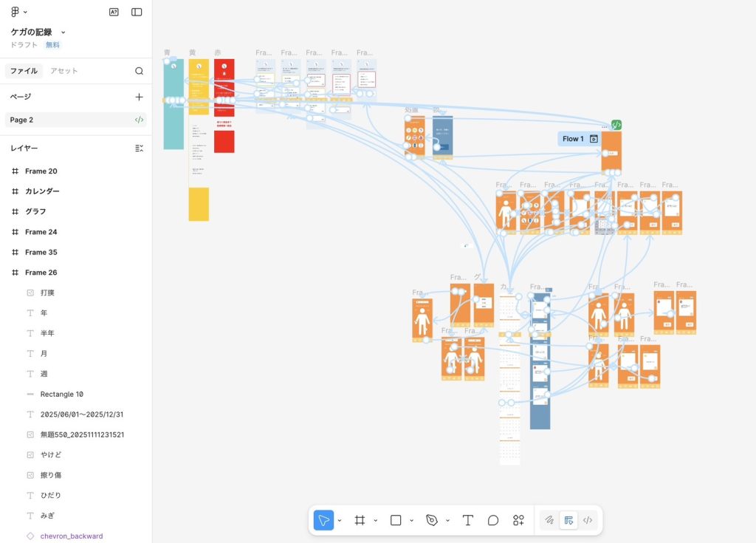Click the search icon in the left panel
The image size is (756, 543).
[139, 71]
